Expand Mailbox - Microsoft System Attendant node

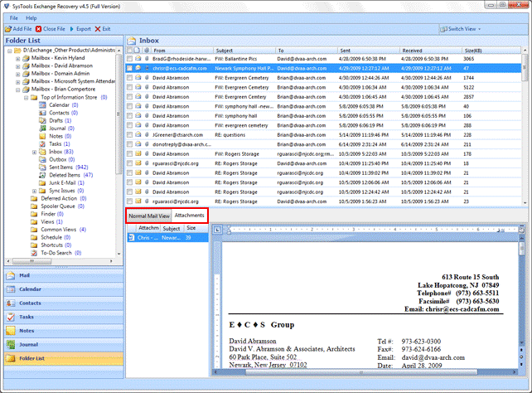(17, 82)
